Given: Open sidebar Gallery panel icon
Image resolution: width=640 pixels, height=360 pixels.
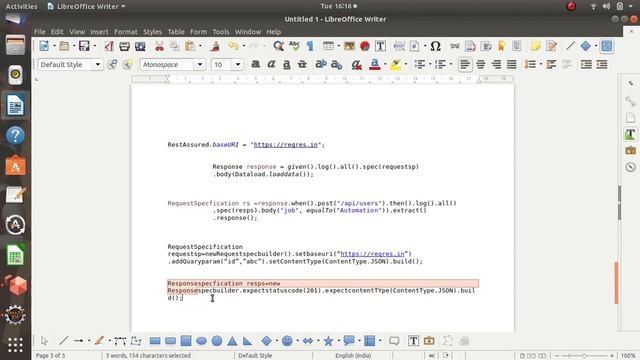Looking at the screenshot, I should click(x=631, y=151).
